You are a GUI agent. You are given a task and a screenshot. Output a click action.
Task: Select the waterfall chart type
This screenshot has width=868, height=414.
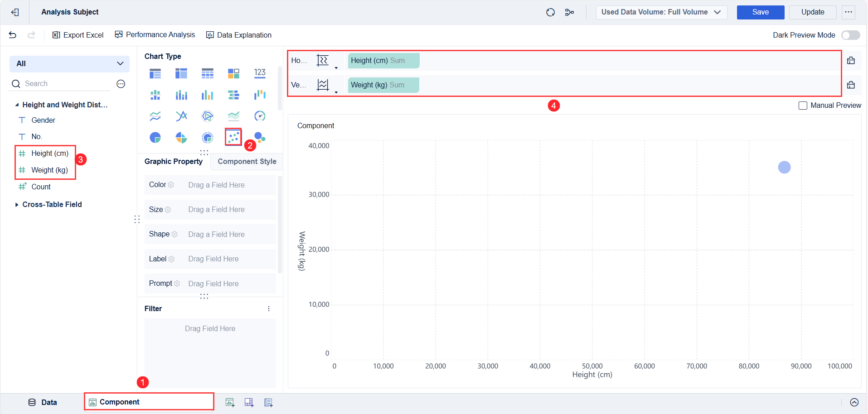tap(260, 95)
